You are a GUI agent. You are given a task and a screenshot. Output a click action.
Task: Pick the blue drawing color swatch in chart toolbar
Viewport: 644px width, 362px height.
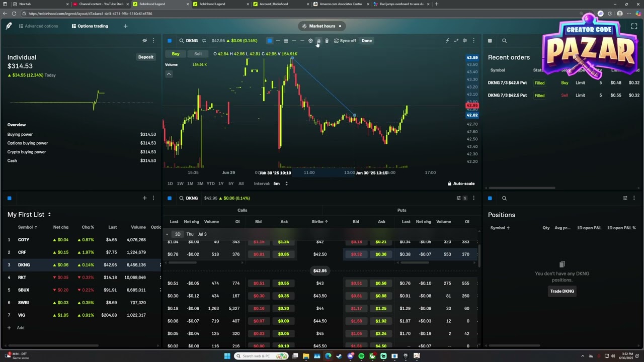(270, 41)
